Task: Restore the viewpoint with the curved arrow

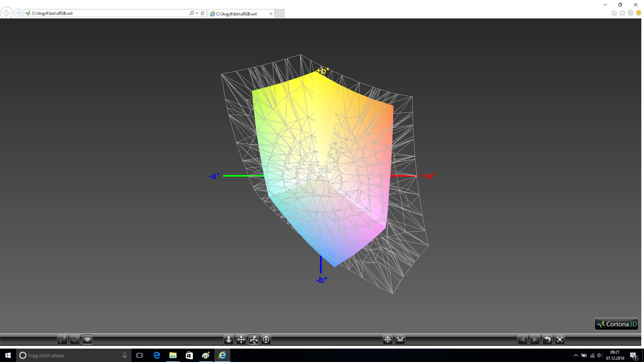Action: pyautogui.click(x=547, y=340)
